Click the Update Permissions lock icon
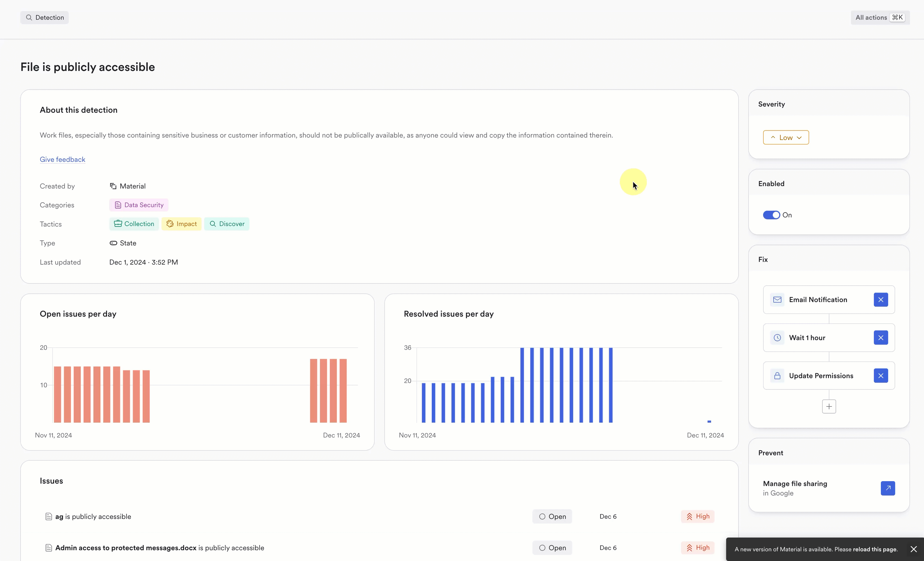 click(x=777, y=376)
